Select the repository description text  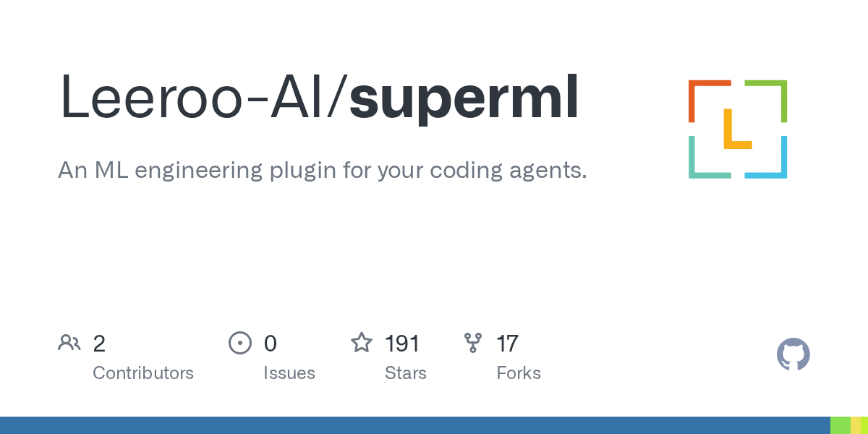(x=323, y=171)
